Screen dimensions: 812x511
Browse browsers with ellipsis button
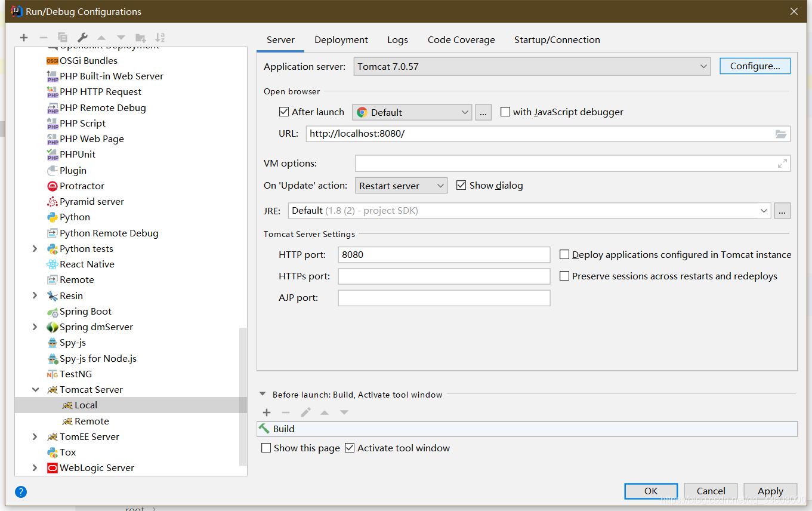coord(483,112)
